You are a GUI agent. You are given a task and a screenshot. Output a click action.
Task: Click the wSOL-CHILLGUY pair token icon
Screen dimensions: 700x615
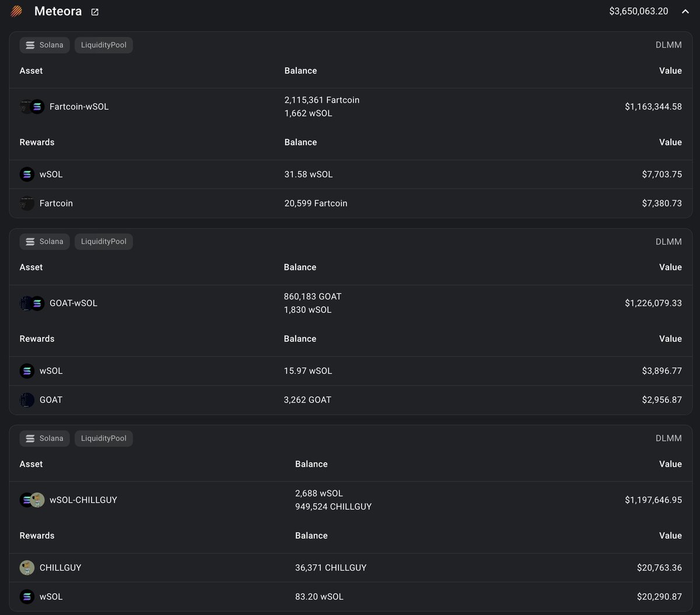(x=32, y=500)
